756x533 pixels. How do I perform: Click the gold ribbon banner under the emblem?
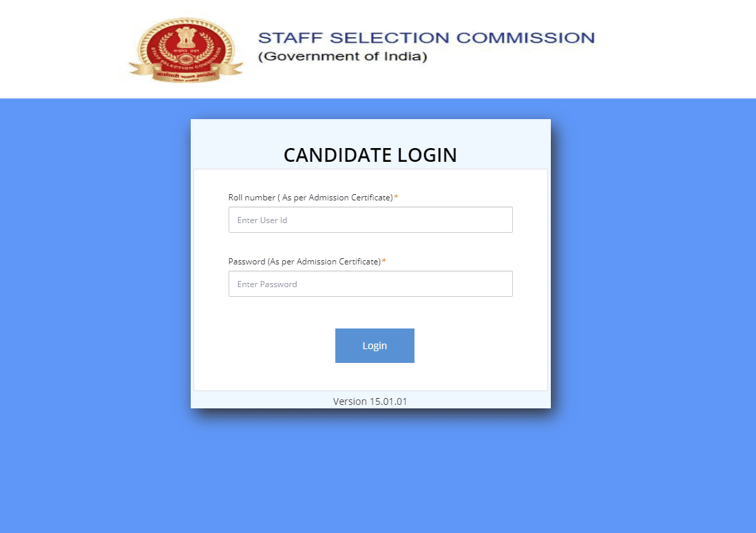[x=186, y=73]
